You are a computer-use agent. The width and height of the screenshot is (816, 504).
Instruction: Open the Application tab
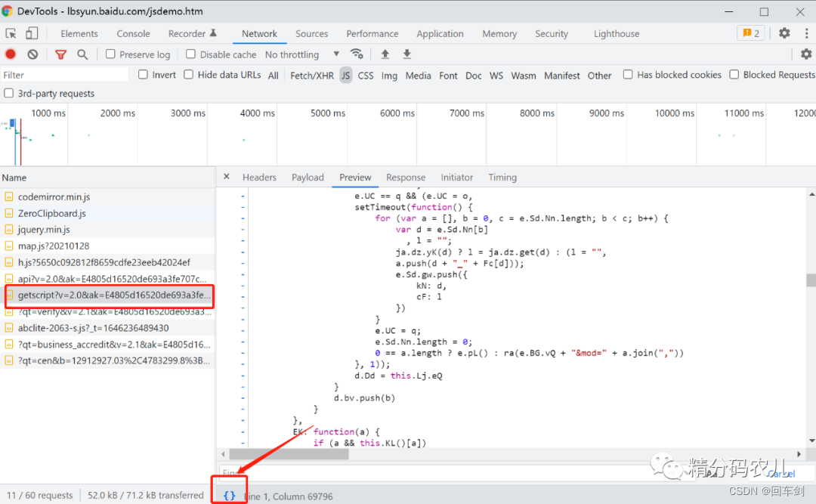440,34
